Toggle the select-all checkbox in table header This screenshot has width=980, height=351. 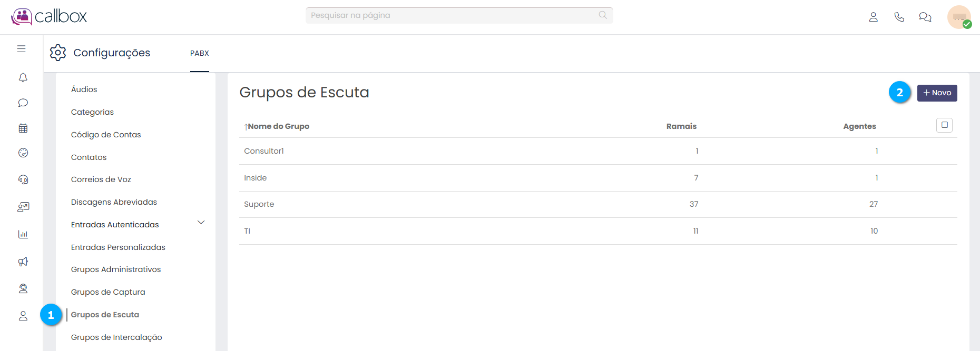click(944, 125)
